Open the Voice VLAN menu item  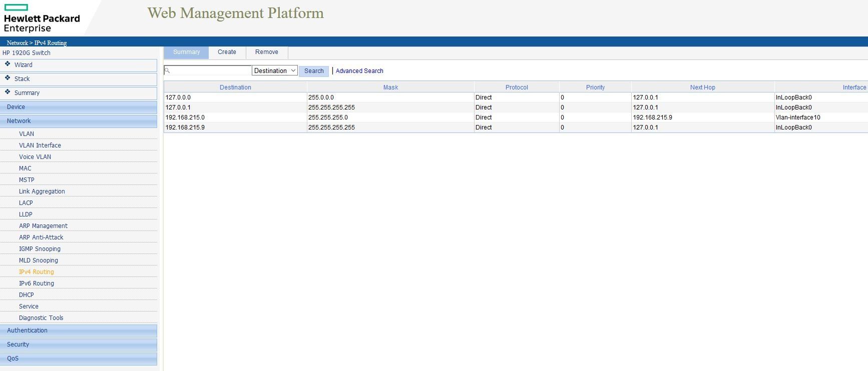click(x=35, y=157)
